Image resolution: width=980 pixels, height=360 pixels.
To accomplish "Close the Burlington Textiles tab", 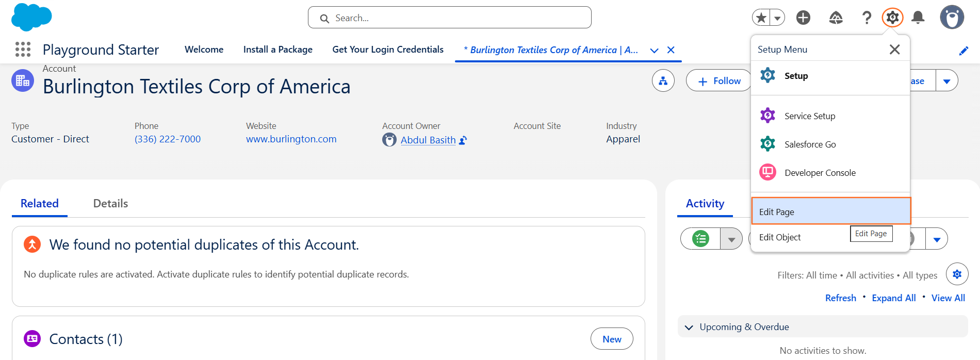I will click(671, 50).
